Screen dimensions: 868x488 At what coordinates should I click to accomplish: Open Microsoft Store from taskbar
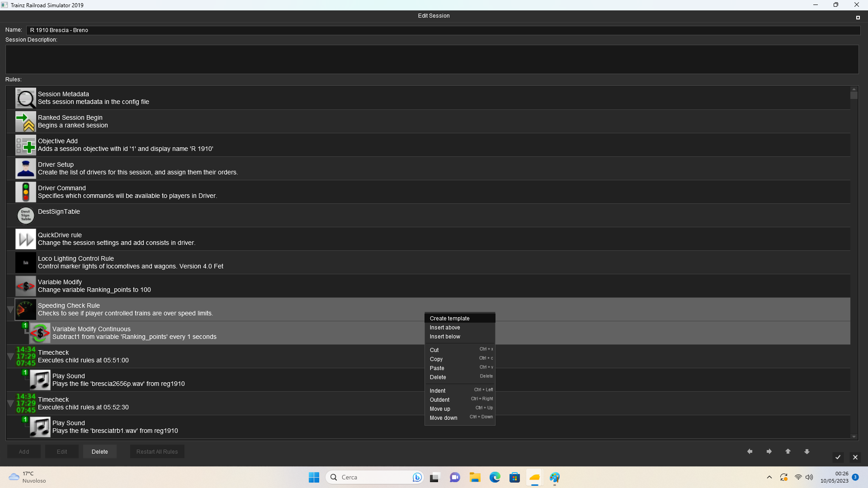click(514, 477)
